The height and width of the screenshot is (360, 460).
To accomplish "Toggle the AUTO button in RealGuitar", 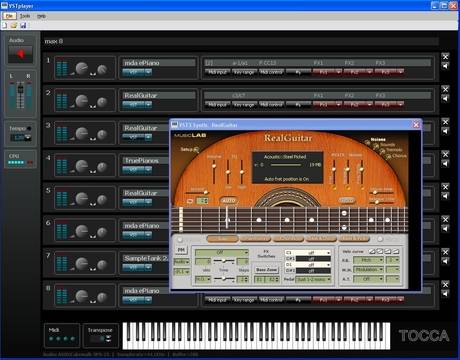I will [x=229, y=200].
